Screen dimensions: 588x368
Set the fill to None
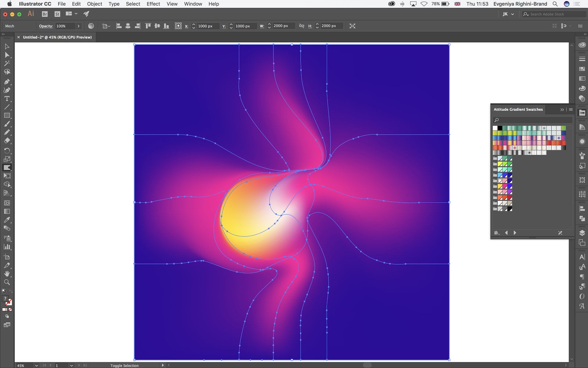pyautogui.click(x=10, y=309)
